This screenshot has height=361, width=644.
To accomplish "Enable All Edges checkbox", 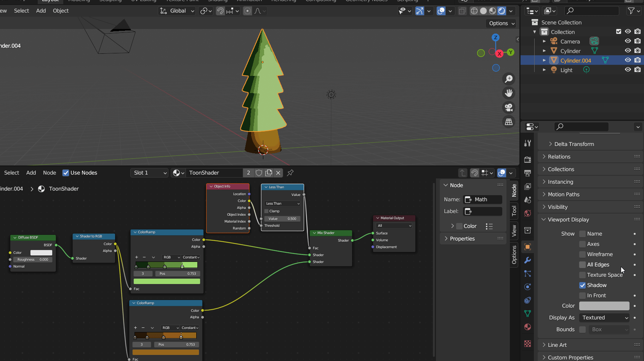I will point(582,265).
